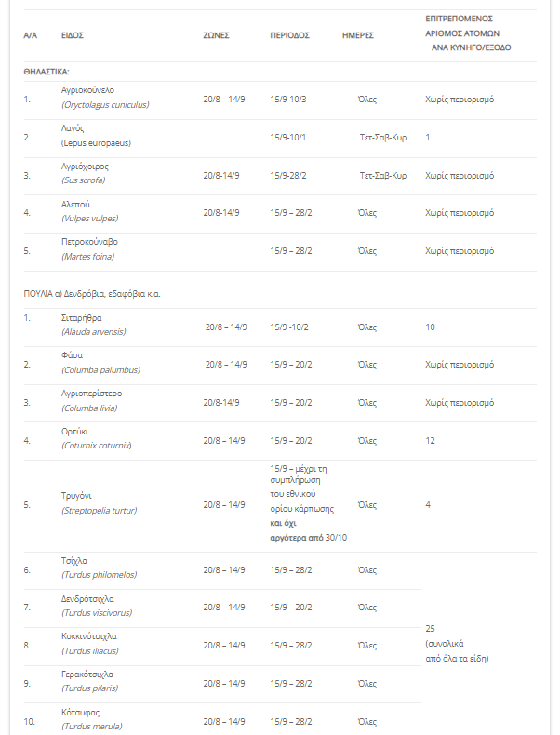Click the ΗΜΕΡΕΣ column header
Image resolution: width=560 pixels, height=735 pixels.
point(358,35)
